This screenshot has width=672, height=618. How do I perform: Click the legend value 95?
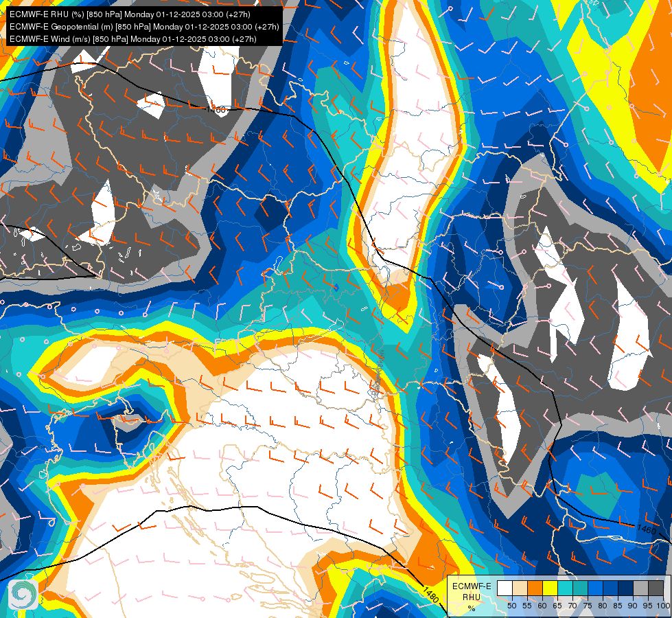click(x=647, y=606)
